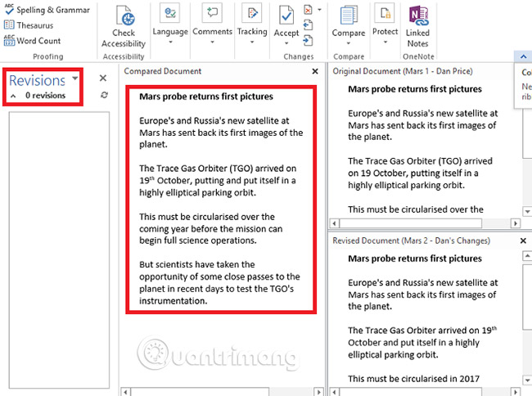
Task: Click the Comments icon
Action: (x=213, y=14)
